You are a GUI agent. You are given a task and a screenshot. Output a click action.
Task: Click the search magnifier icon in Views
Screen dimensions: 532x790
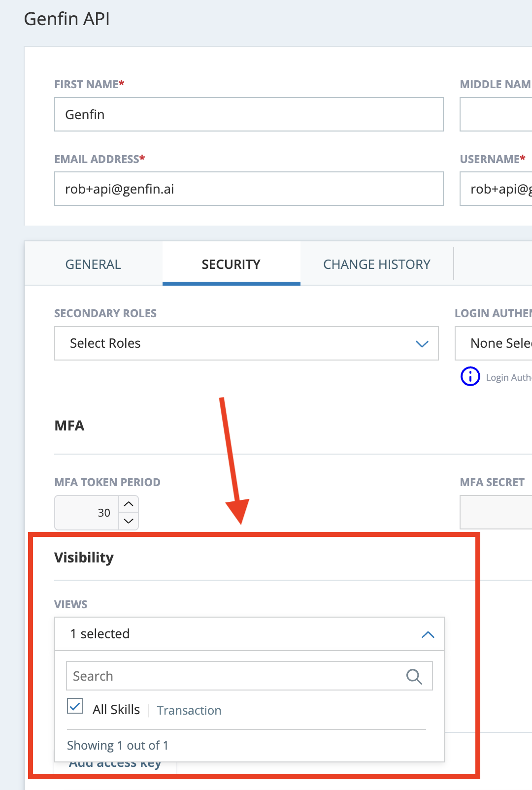[414, 676]
